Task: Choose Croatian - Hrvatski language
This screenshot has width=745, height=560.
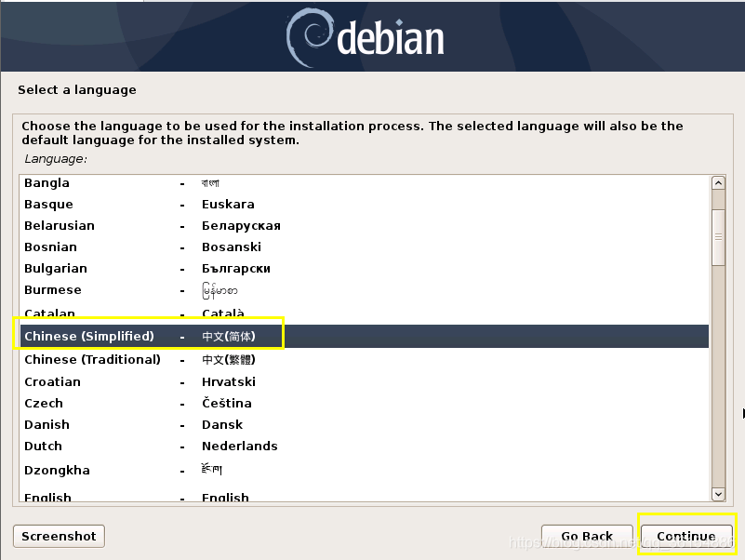Action: point(365,381)
